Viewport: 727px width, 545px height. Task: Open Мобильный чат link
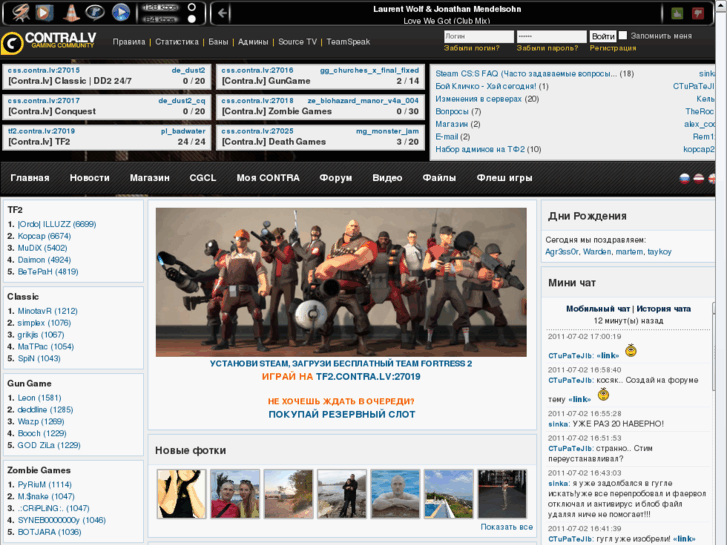[x=598, y=309]
